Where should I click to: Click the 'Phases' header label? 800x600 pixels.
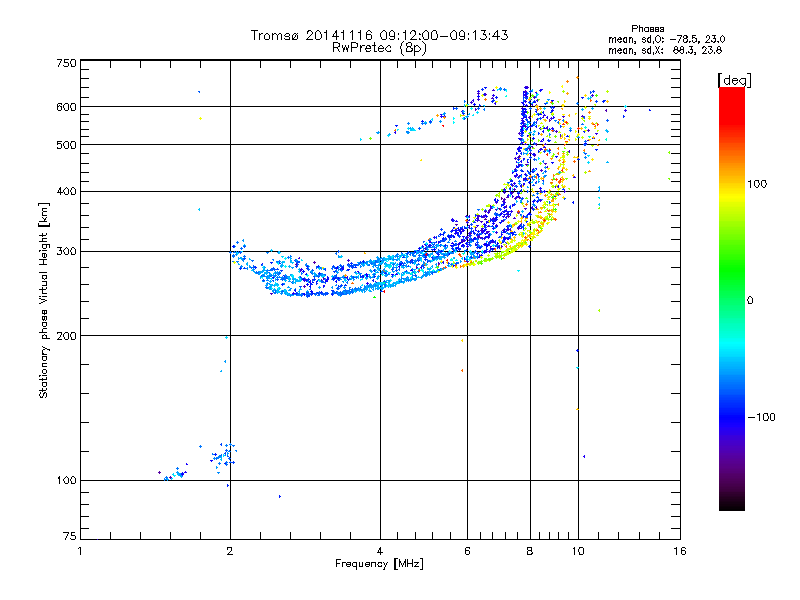click(x=647, y=29)
